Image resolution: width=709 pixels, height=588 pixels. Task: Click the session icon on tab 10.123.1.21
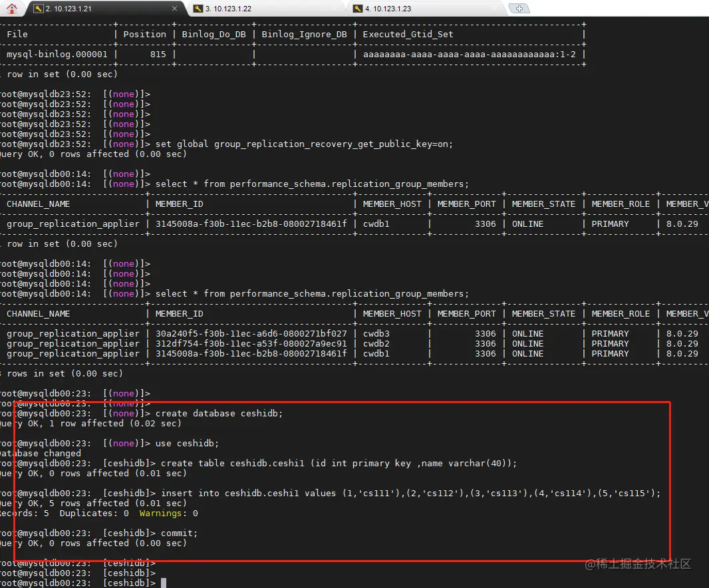(39, 9)
